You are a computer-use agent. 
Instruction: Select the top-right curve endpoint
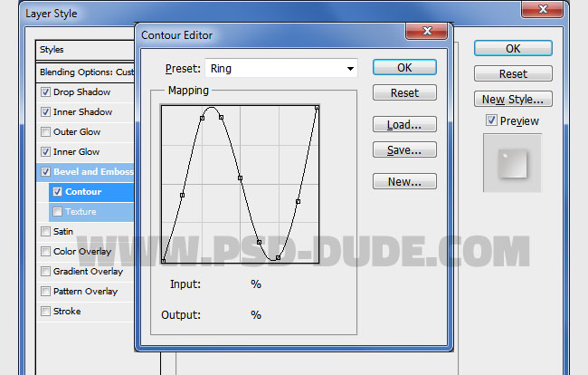[317, 108]
